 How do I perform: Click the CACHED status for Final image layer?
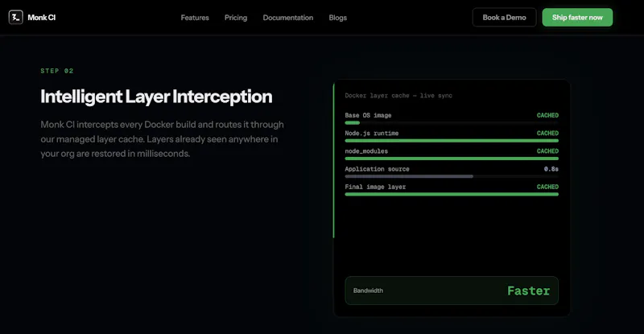pos(547,187)
